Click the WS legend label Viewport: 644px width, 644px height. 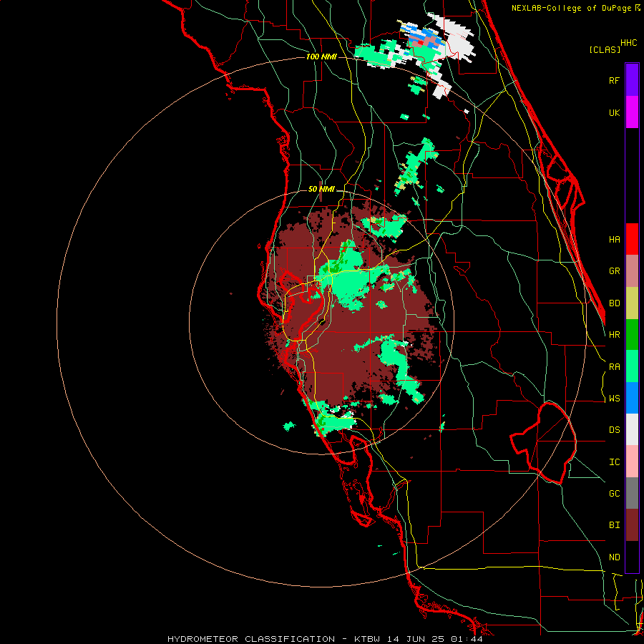pyautogui.click(x=614, y=398)
